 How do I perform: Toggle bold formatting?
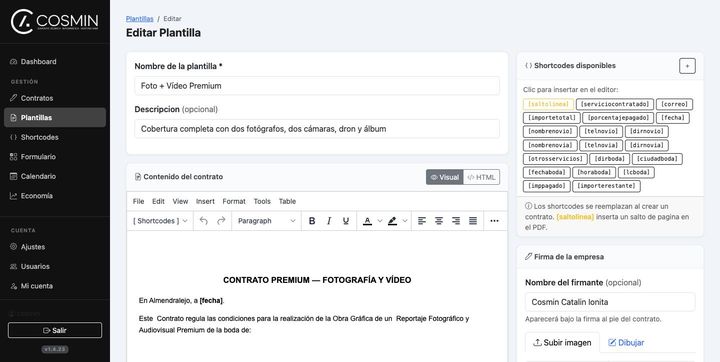312,221
